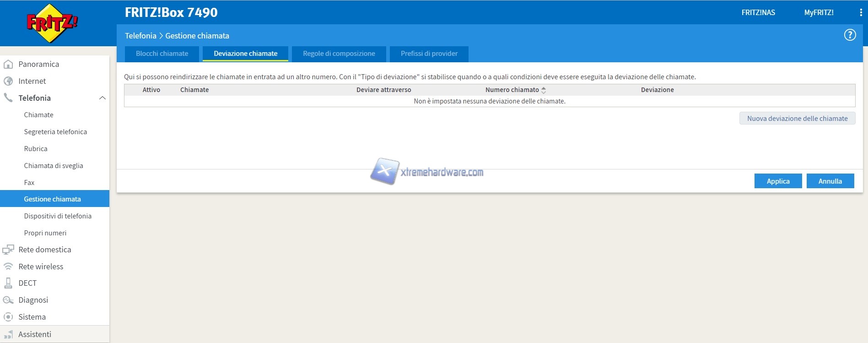This screenshot has height=343, width=868.
Task: Open help via question mark icon
Action: click(x=850, y=35)
